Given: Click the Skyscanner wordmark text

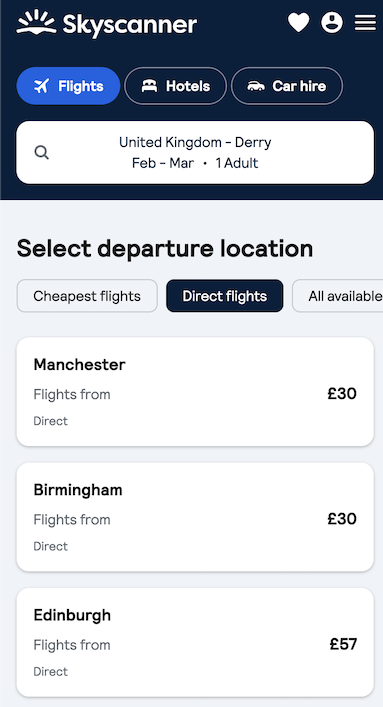Looking at the screenshot, I should pyautogui.click(x=129, y=24).
